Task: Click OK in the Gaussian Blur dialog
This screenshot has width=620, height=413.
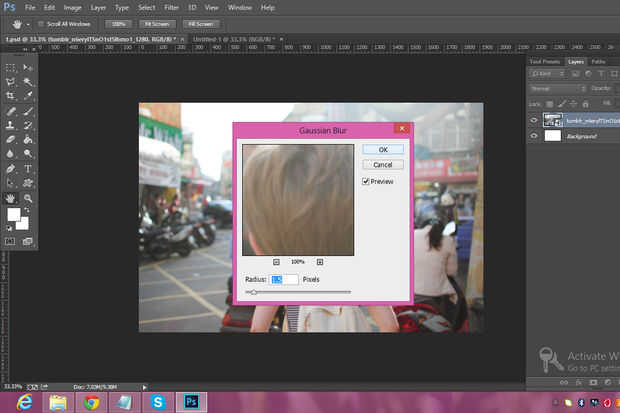Action: 382,149
